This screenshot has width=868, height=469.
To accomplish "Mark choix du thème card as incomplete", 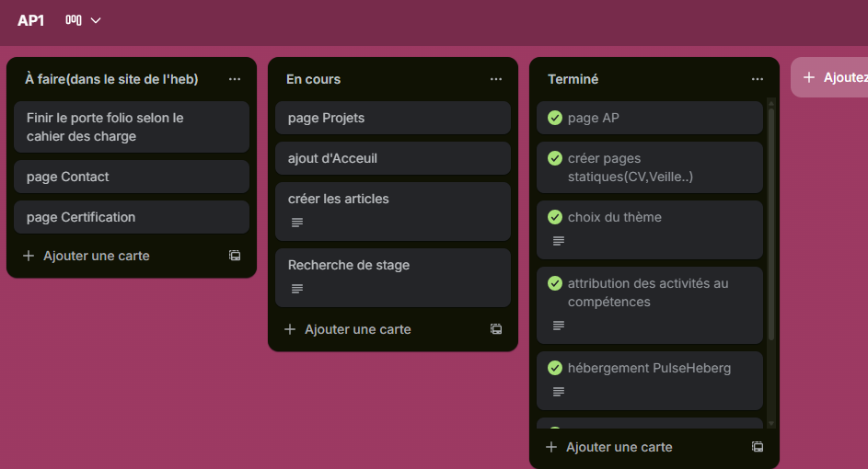I will pos(555,217).
